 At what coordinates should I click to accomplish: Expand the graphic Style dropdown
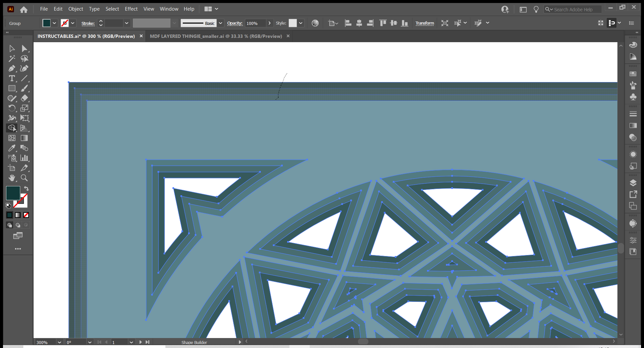[x=301, y=23]
